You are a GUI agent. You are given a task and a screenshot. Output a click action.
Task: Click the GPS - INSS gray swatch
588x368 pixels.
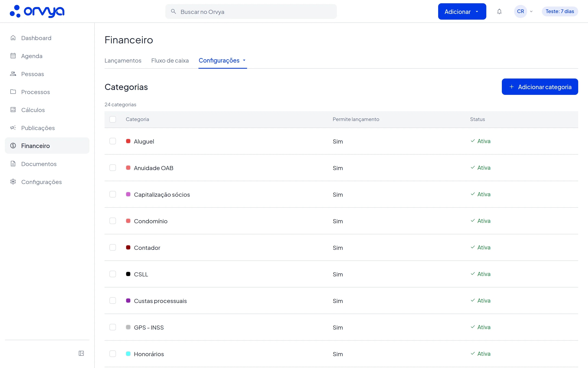[128, 327]
